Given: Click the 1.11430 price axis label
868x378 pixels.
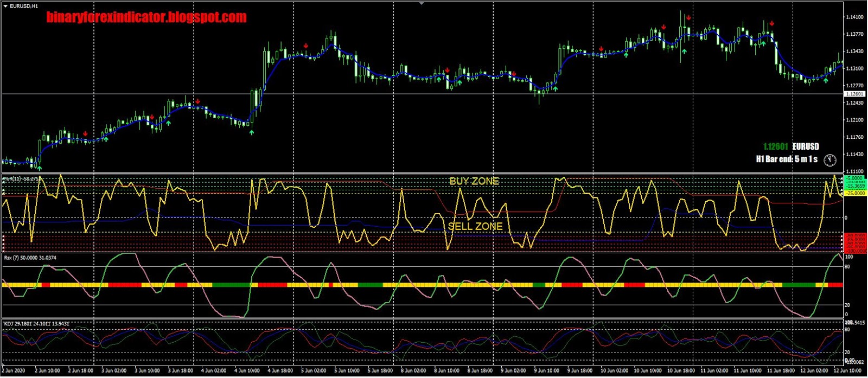Looking at the screenshot, I should click(x=854, y=155).
